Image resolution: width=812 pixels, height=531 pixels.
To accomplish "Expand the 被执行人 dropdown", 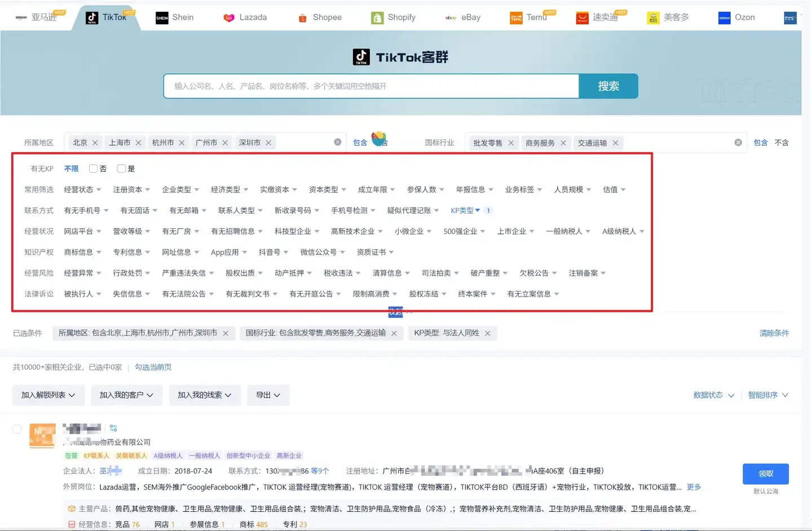I will click(82, 294).
